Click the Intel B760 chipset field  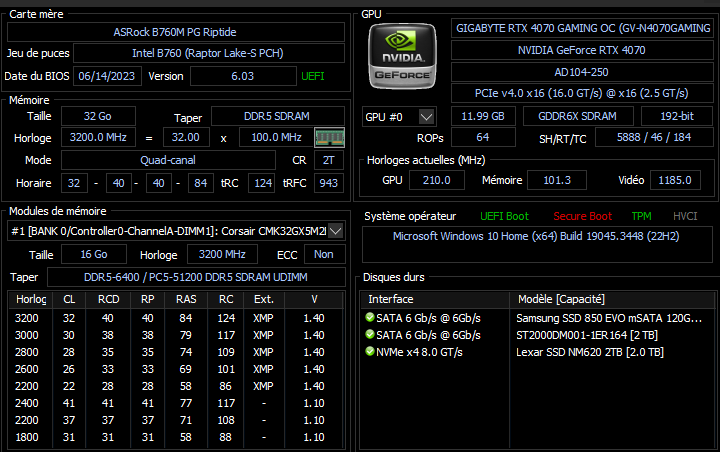click(208, 53)
